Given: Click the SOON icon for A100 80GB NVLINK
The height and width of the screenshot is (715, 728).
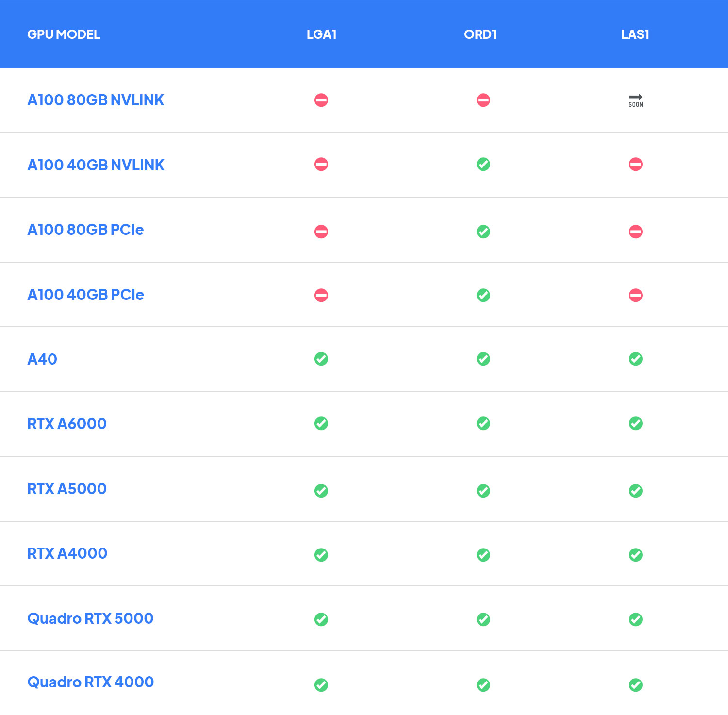Looking at the screenshot, I should 636,100.
